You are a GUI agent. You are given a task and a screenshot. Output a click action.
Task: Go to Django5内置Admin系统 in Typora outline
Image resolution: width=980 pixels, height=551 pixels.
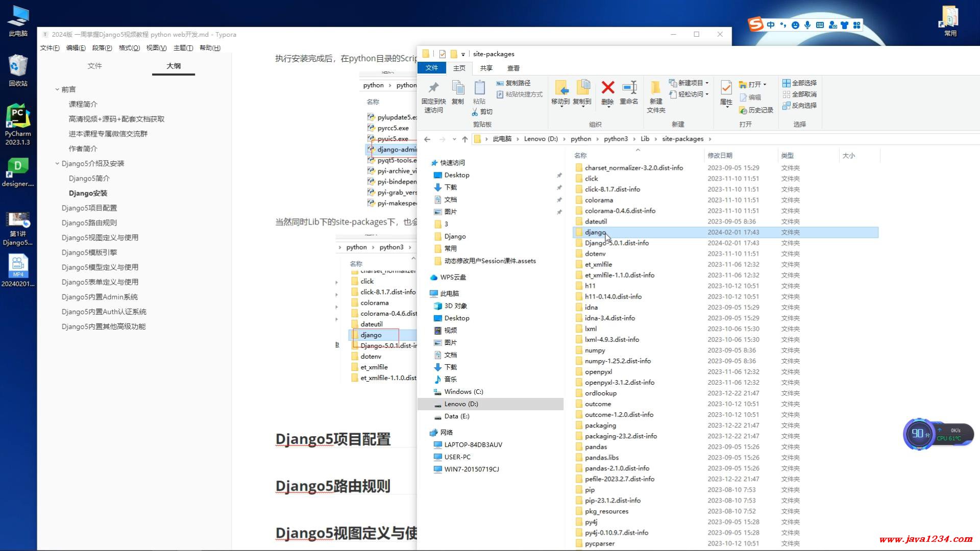pyautogui.click(x=100, y=297)
